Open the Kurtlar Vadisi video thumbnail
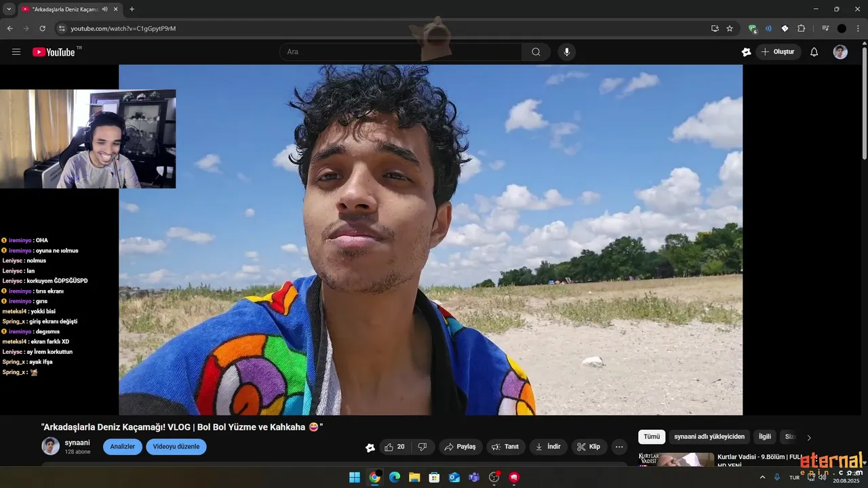 [676, 460]
